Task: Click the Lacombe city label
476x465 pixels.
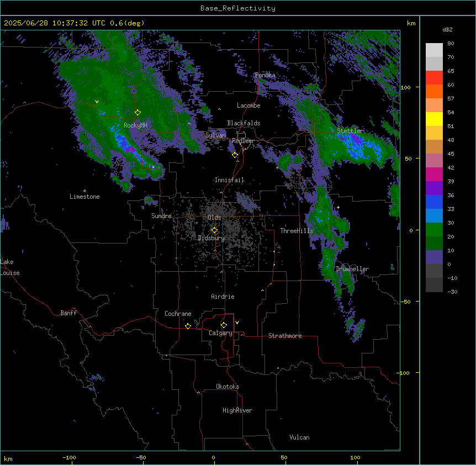Action: [248, 105]
